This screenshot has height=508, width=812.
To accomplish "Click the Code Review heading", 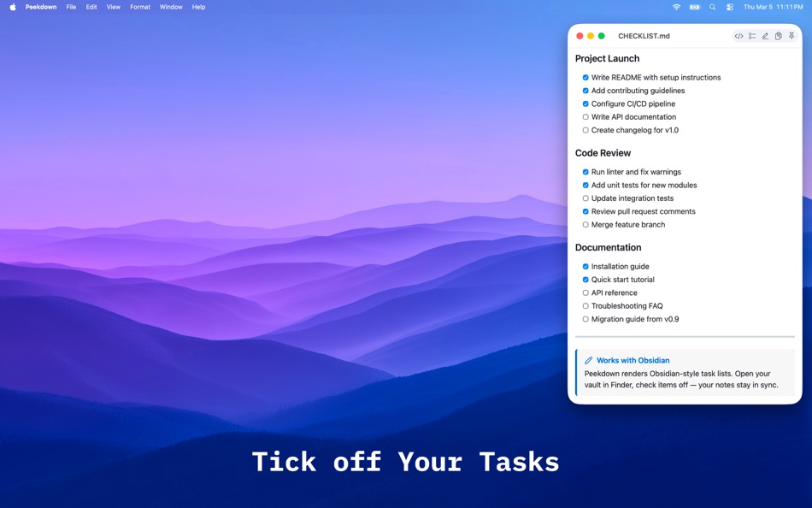I will [603, 153].
